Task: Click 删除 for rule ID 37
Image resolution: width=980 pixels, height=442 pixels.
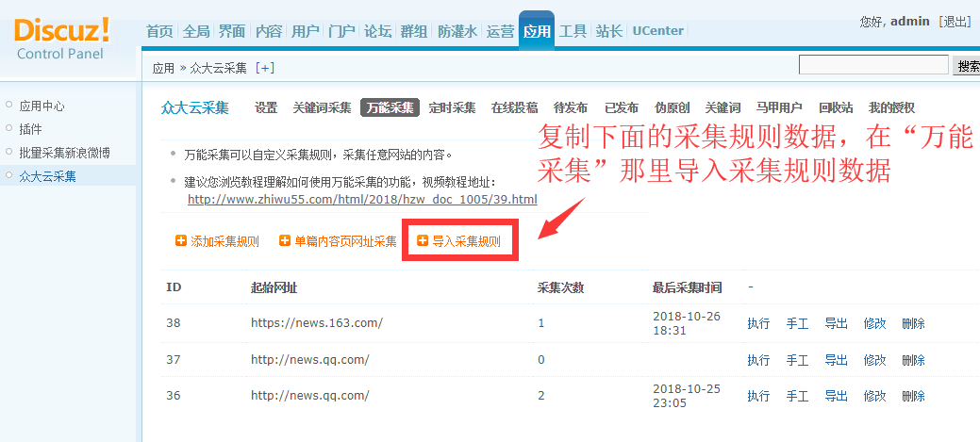Action: pos(913,360)
